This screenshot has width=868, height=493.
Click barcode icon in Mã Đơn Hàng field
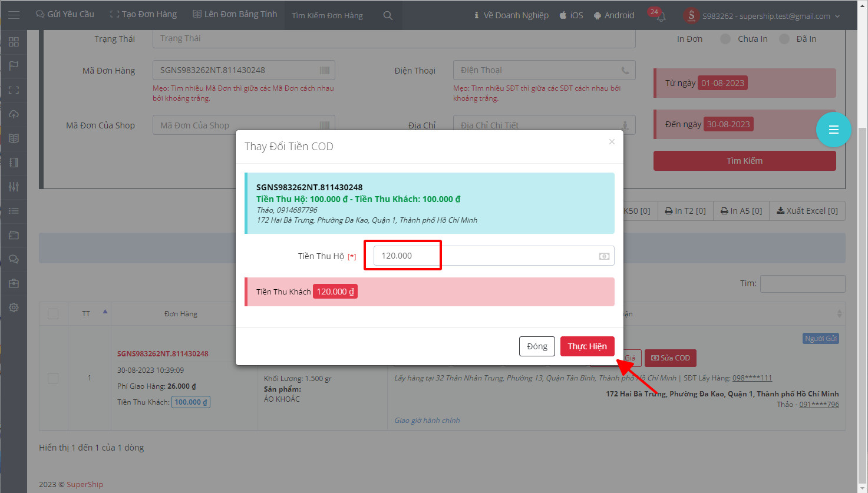point(325,70)
